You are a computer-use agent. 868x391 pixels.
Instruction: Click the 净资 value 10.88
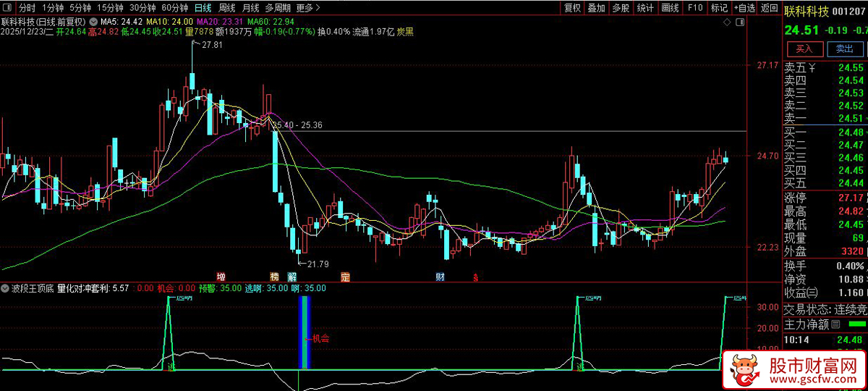[x=851, y=279]
